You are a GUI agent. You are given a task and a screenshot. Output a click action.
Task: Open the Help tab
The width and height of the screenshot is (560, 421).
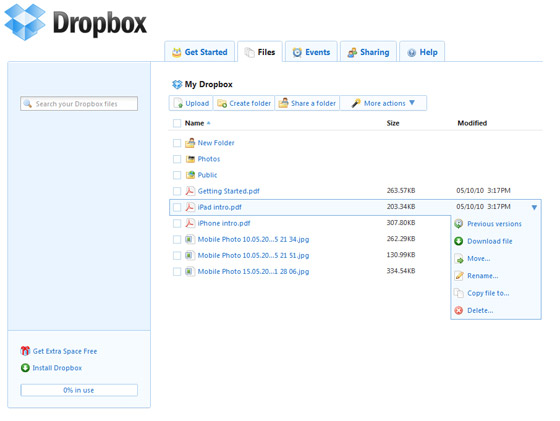coord(422,52)
